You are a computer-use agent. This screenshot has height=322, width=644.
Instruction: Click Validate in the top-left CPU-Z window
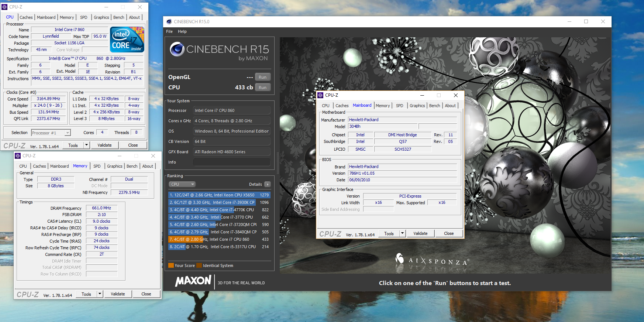pos(104,145)
